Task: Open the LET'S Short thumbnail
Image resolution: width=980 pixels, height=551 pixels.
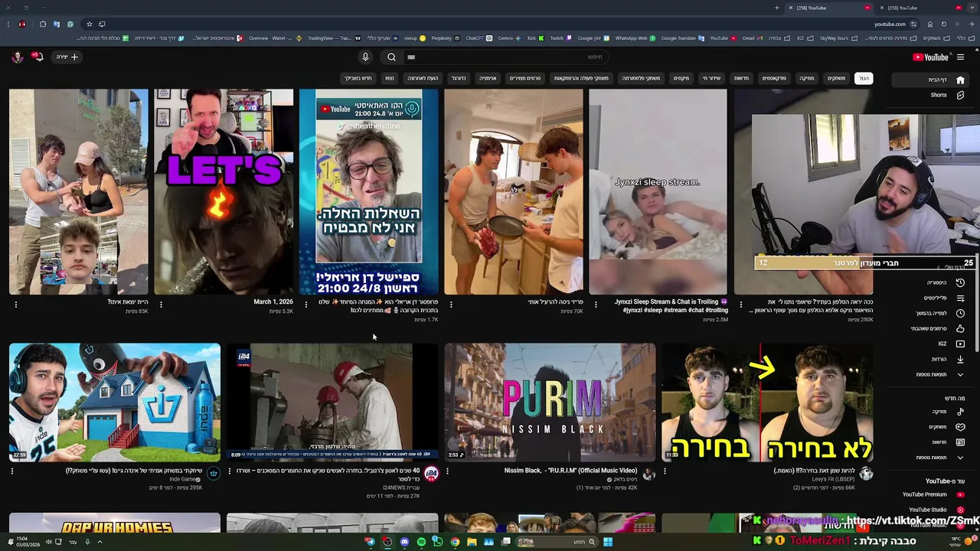Action: coord(224,191)
